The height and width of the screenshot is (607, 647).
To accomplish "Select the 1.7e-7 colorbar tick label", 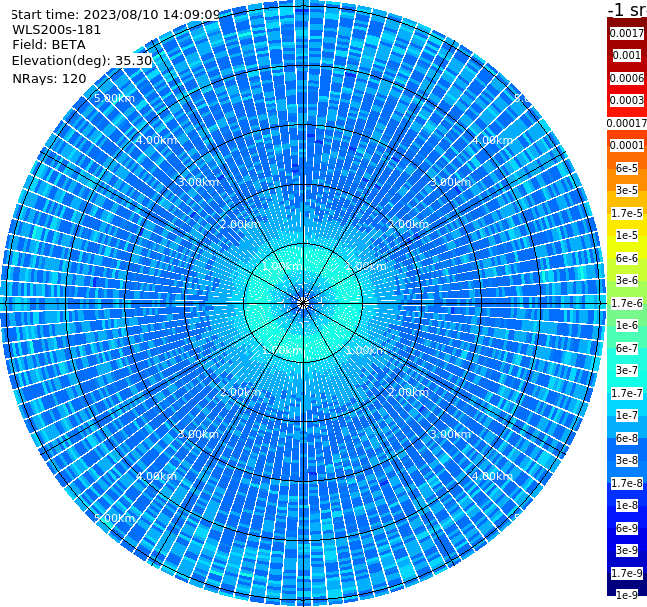I will point(627,393).
